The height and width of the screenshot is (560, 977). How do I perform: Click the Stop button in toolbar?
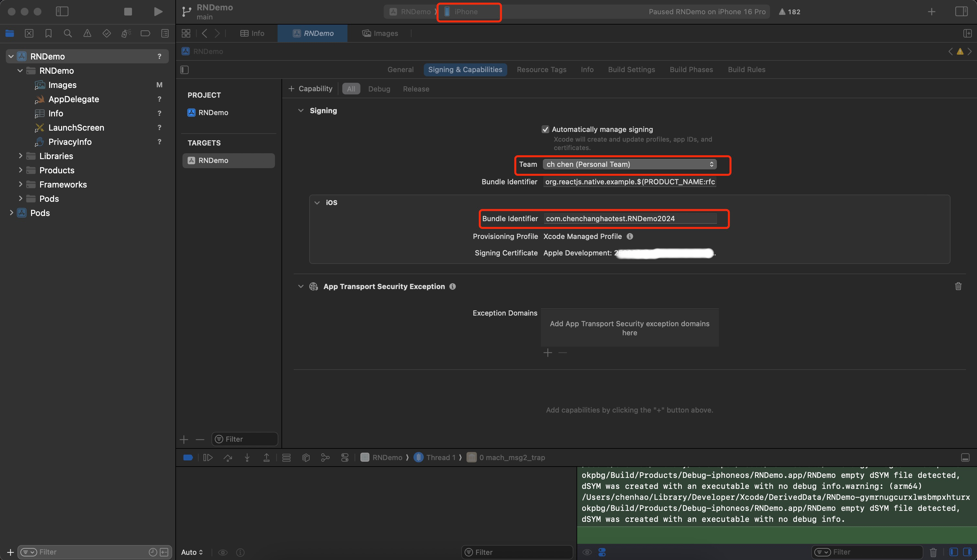(x=128, y=12)
